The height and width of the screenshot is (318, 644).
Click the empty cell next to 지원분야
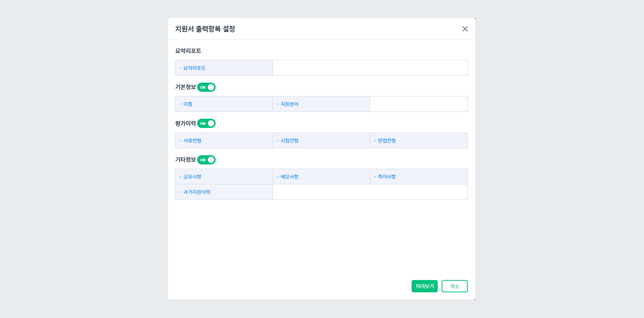coord(419,104)
